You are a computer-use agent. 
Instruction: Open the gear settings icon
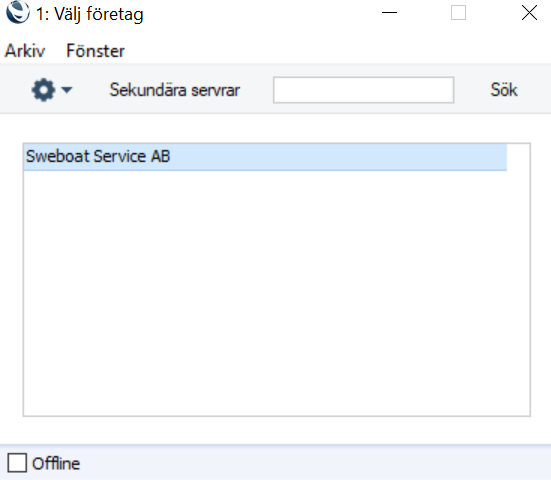point(43,90)
